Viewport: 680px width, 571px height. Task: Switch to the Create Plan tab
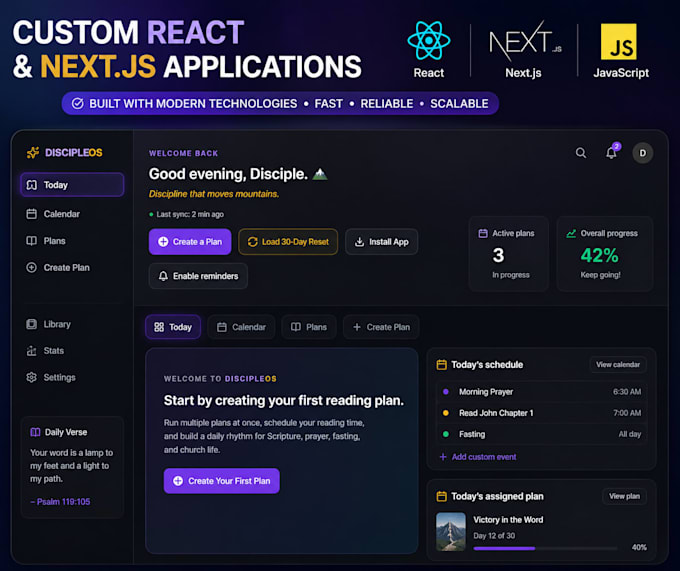[x=381, y=327]
